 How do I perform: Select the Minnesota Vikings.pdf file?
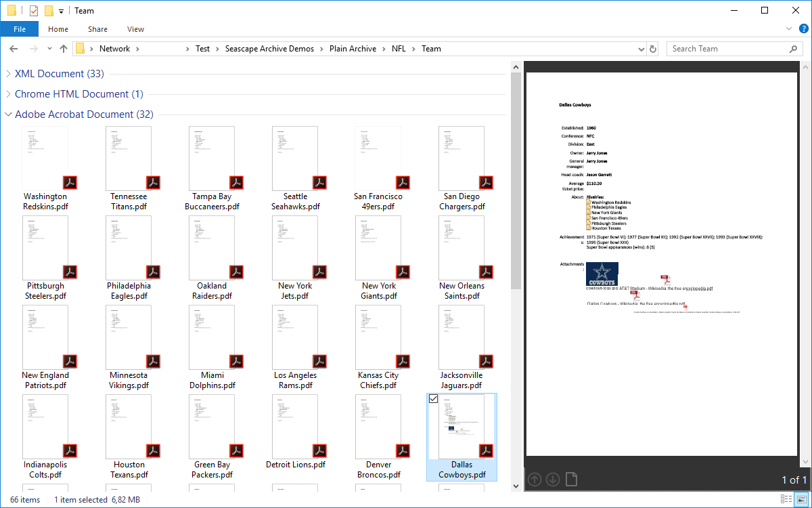click(x=129, y=347)
